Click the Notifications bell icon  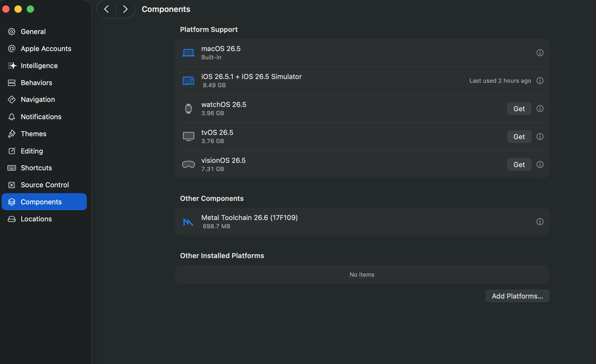[12, 117]
